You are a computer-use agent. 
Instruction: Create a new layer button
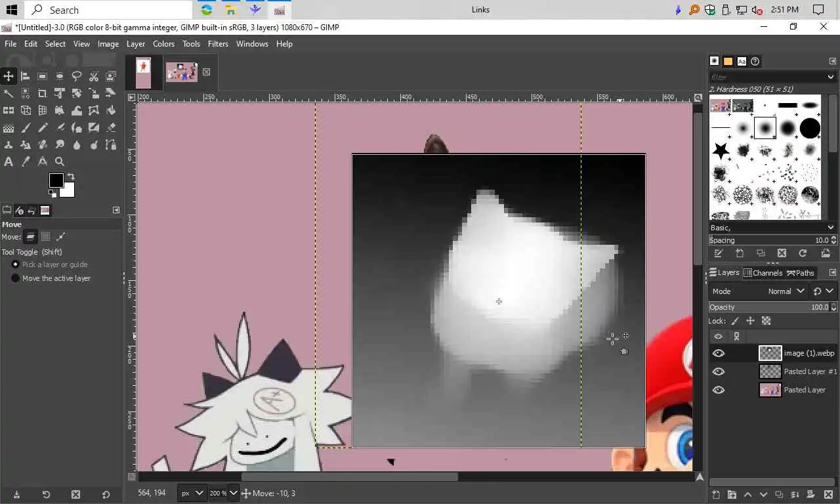point(716,494)
